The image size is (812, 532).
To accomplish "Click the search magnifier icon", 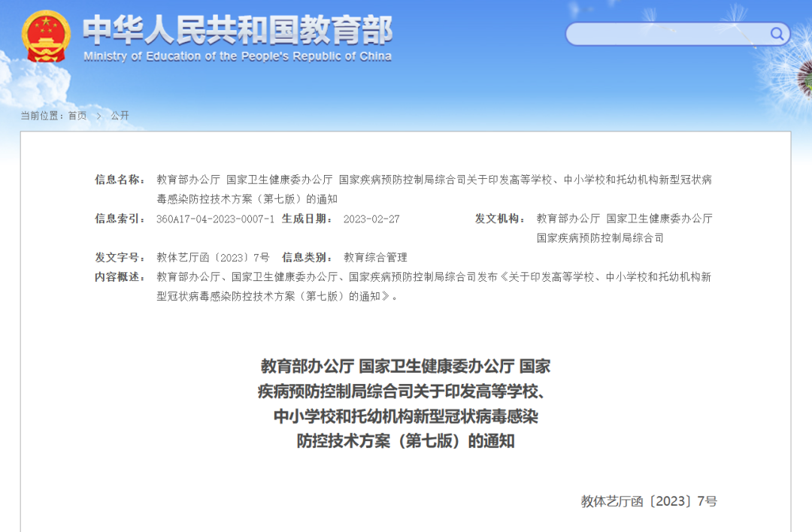I will [776, 34].
